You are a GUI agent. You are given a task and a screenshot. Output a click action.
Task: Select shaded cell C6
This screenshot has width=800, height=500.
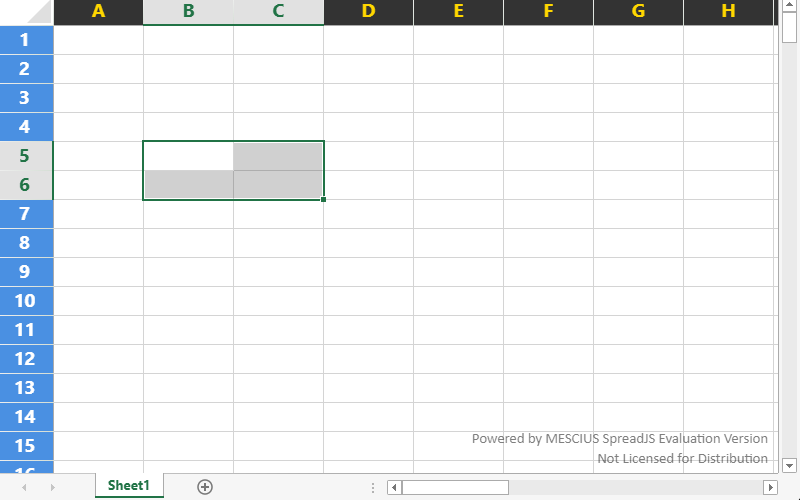[x=278, y=185]
